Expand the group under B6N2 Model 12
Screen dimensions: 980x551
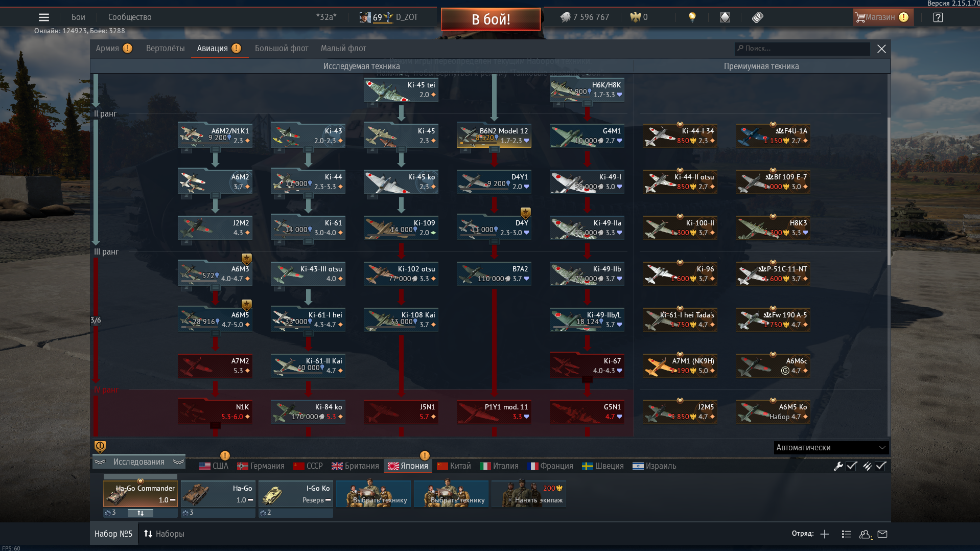pyautogui.click(x=494, y=150)
